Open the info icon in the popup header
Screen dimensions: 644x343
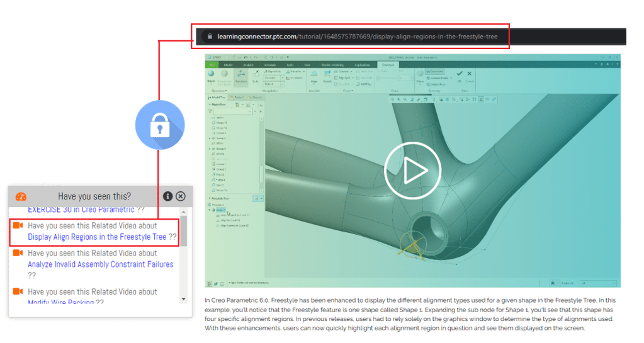(167, 196)
